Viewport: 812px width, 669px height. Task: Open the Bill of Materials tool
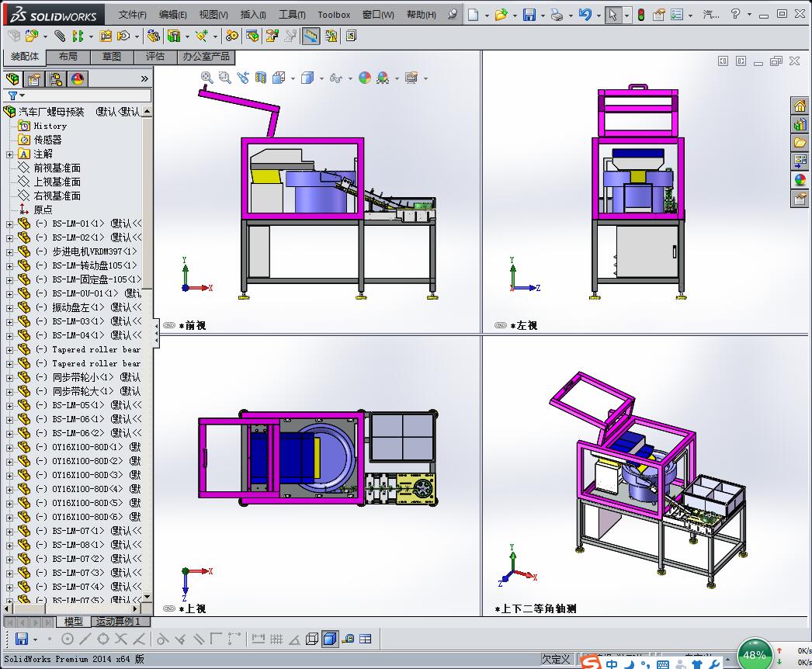[x=253, y=36]
